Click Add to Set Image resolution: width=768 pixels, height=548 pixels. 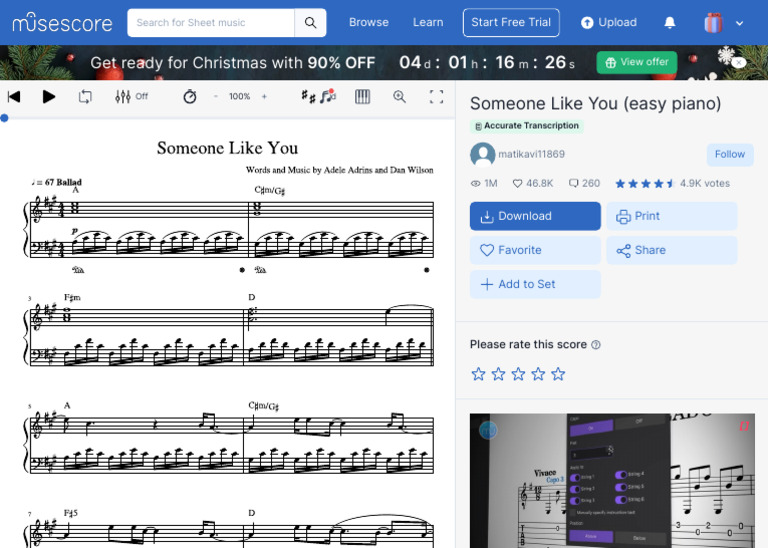[535, 285]
